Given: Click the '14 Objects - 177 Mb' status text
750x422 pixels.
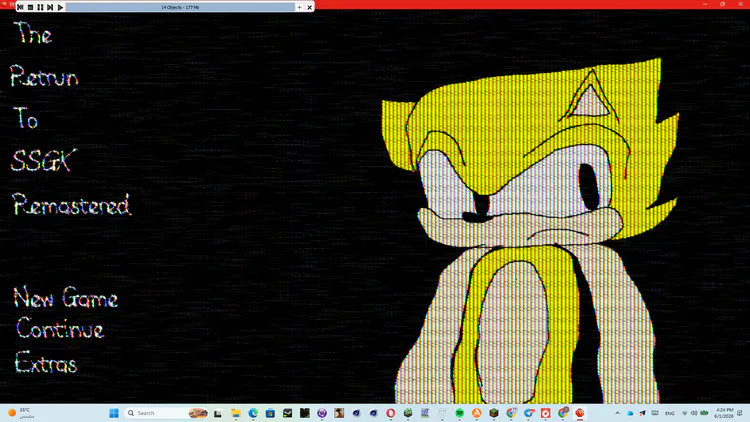Looking at the screenshot, I should point(180,7).
